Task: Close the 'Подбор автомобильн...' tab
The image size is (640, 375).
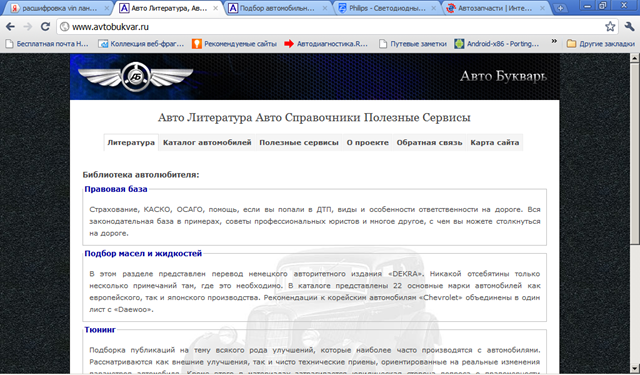Action: click(325, 8)
